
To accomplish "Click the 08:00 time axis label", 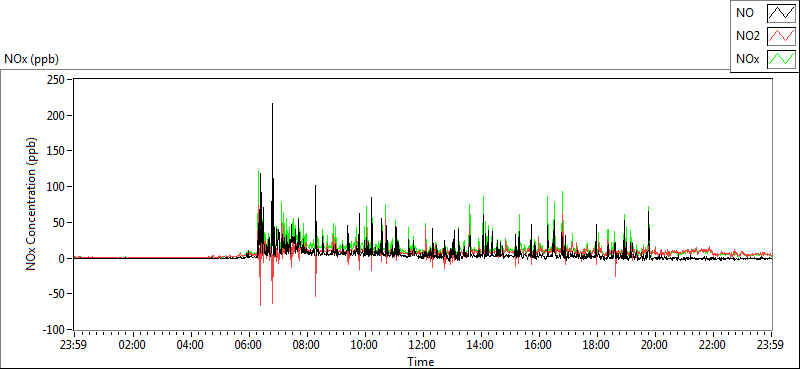I will [x=307, y=345].
